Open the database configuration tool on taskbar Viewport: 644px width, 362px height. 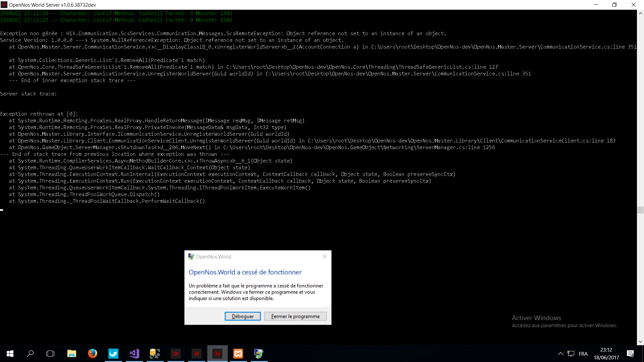point(155,354)
